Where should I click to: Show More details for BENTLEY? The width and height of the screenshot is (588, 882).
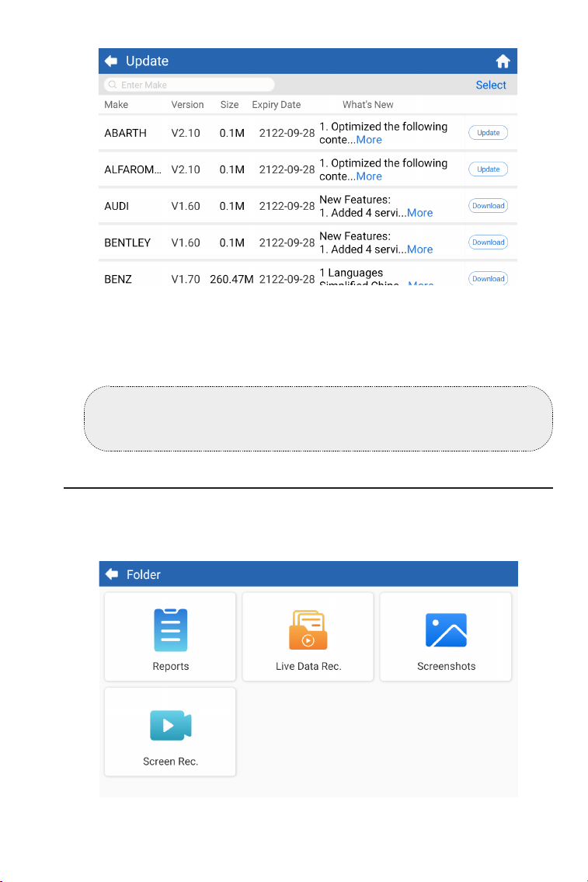tap(419, 249)
